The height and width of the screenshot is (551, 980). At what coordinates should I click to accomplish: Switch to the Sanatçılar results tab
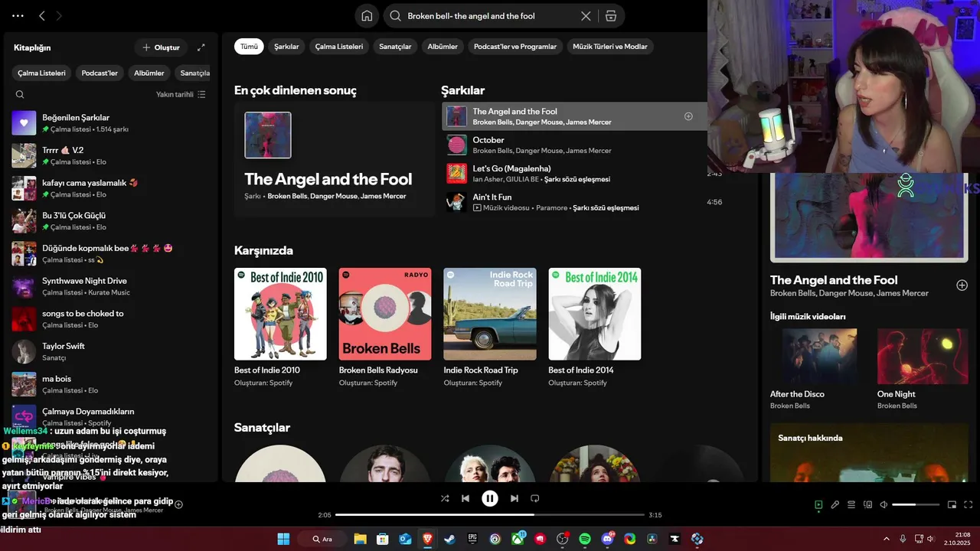(395, 47)
